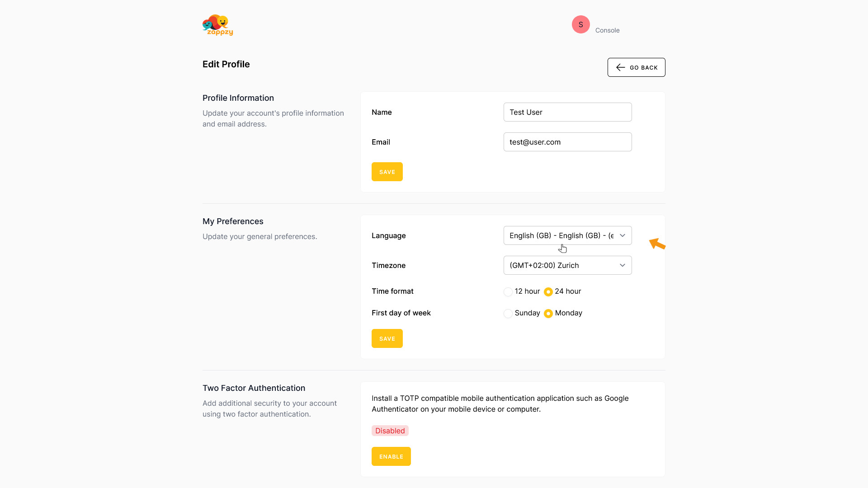Viewport: 868px width, 488px height.
Task: Focus the Email input field
Action: click(x=567, y=142)
